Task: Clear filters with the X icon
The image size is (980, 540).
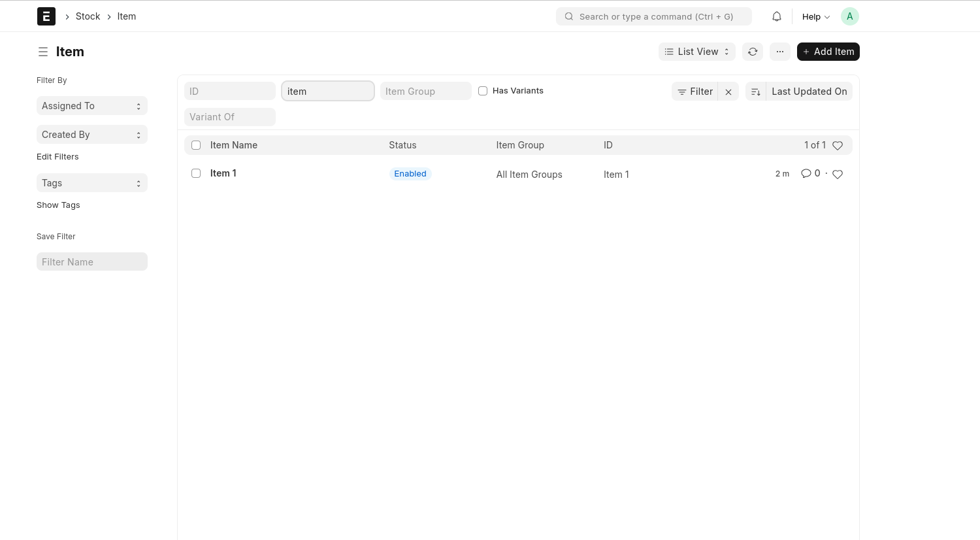Action: (x=728, y=92)
